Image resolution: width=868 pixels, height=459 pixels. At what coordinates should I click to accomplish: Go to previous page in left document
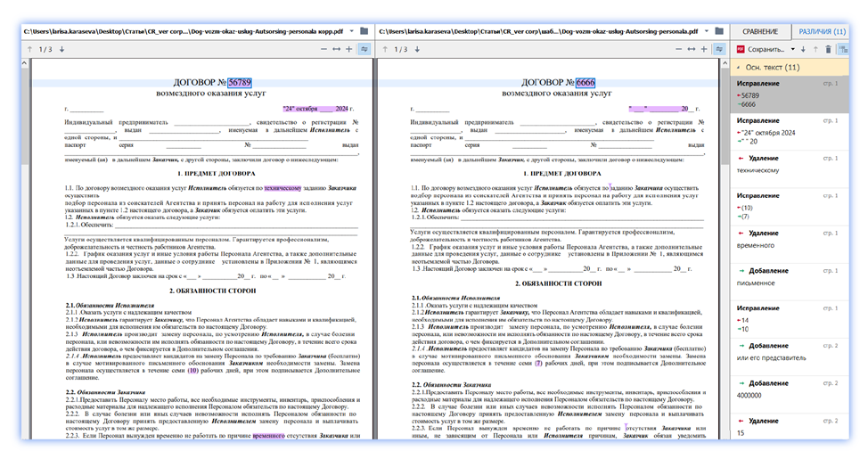[30, 49]
